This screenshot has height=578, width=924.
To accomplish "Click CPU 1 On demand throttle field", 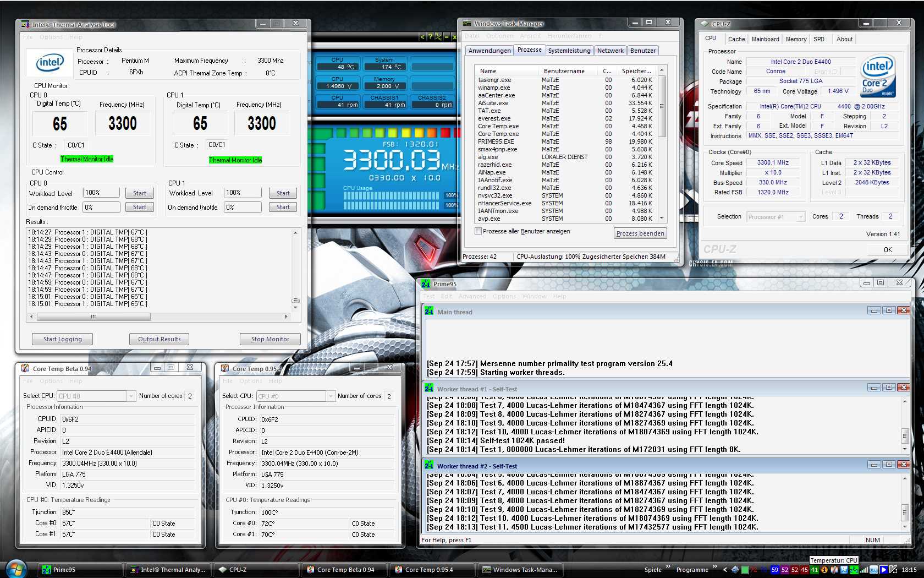I will (x=243, y=207).
